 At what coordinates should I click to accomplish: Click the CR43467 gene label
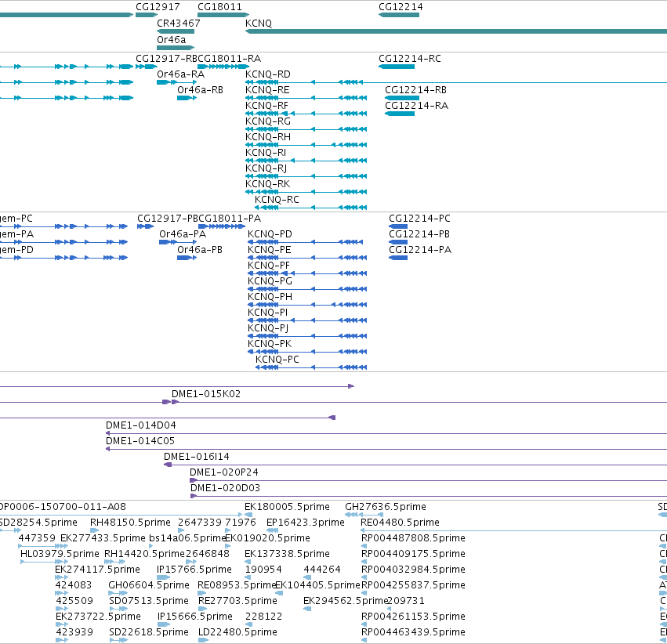point(178,23)
